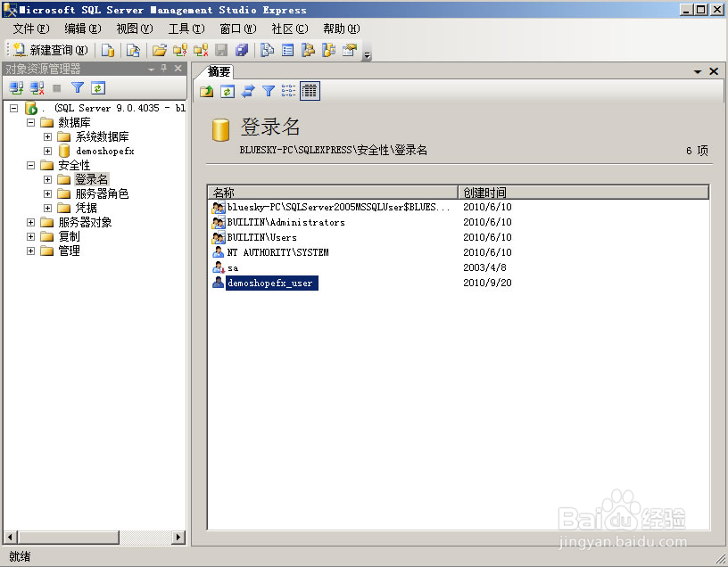This screenshot has height=567, width=728.
Task: Select the 摘要 tab
Action: click(x=219, y=71)
